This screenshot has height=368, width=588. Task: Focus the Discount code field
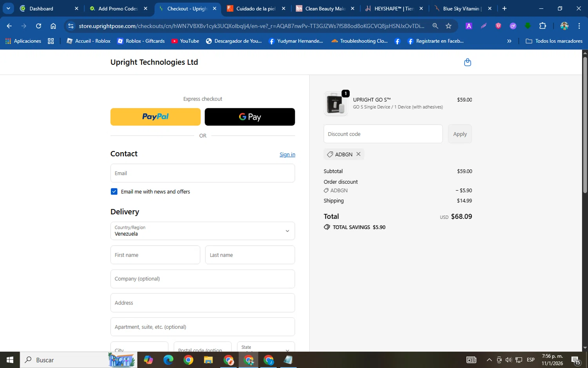(383, 134)
